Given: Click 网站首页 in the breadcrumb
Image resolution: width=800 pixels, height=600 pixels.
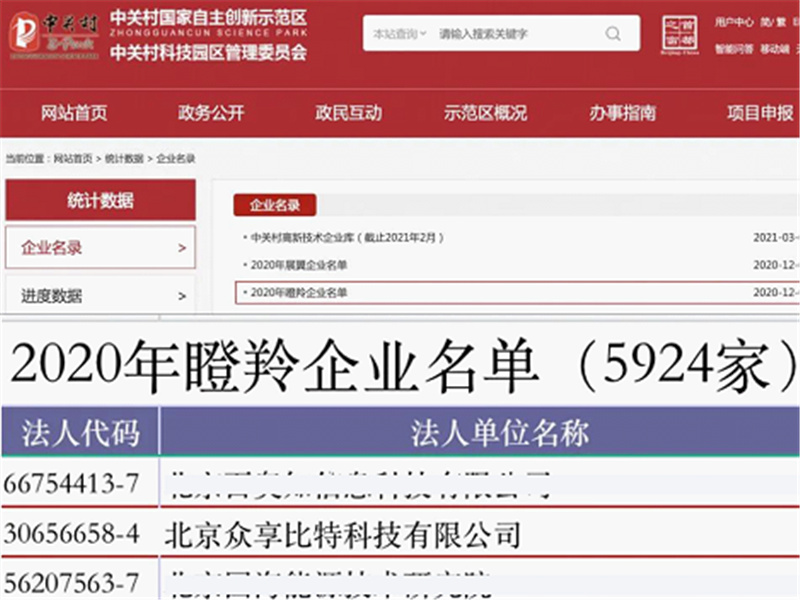Looking at the screenshot, I should (x=73, y=159).
